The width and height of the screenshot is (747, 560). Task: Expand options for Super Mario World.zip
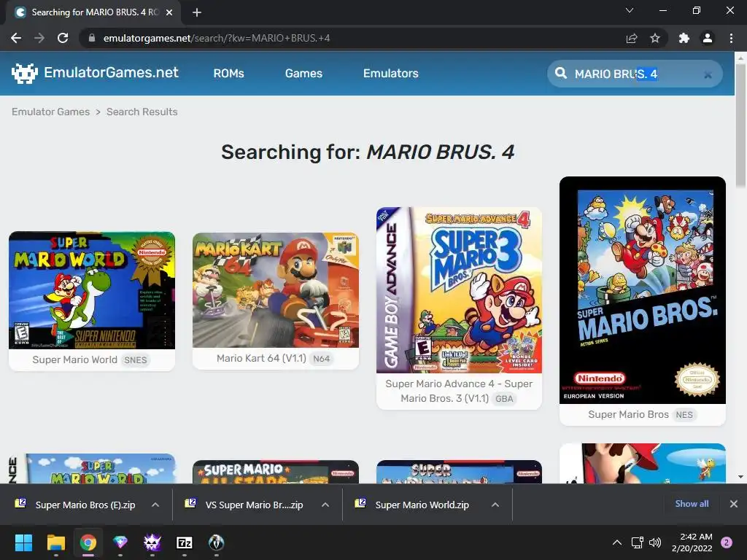point(495,505)
